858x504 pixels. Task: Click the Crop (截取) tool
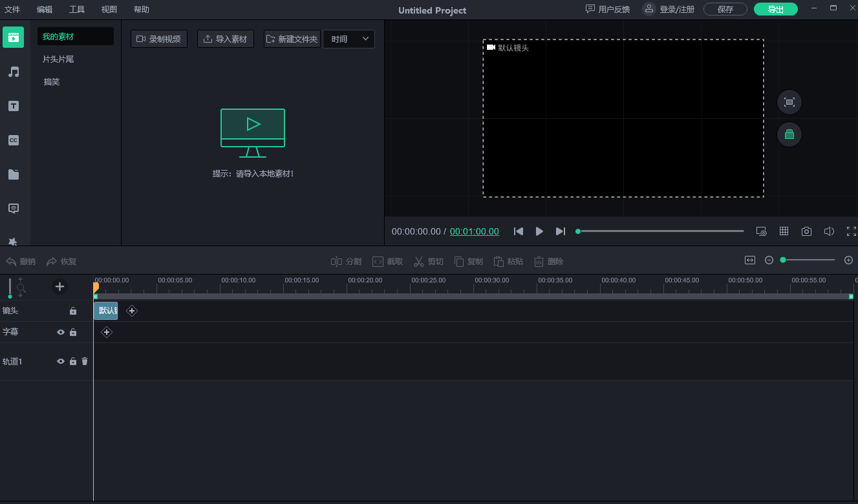(387, 262)
